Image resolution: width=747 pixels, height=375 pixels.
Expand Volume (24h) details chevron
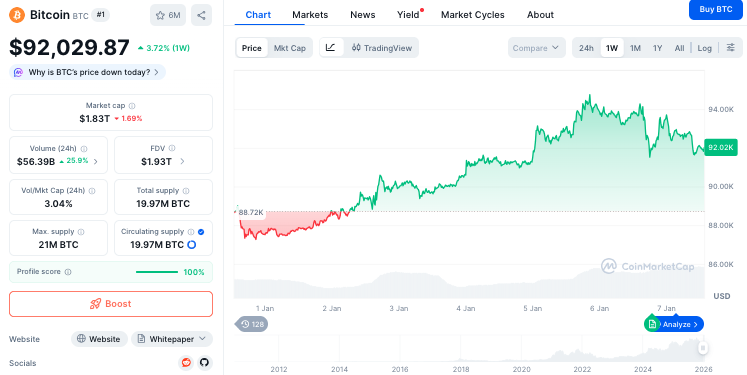click(96, 162)
